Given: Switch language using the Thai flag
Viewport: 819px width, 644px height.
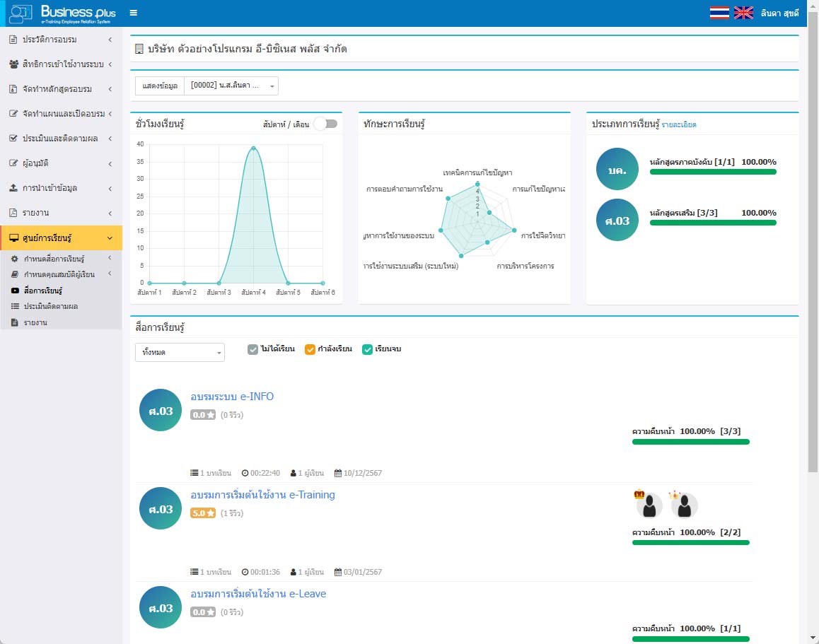Looking at the screenshot, I should coord(719,13).
